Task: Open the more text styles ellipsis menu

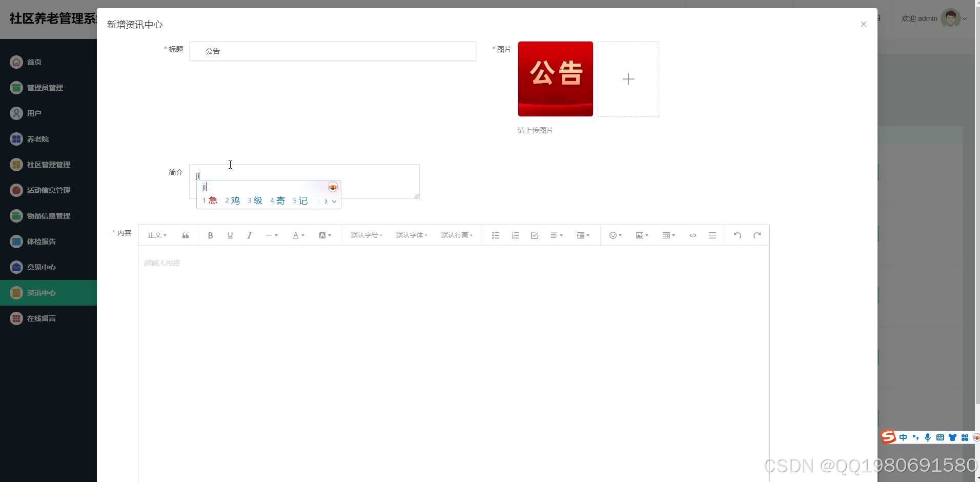Action: coord(272,235)
